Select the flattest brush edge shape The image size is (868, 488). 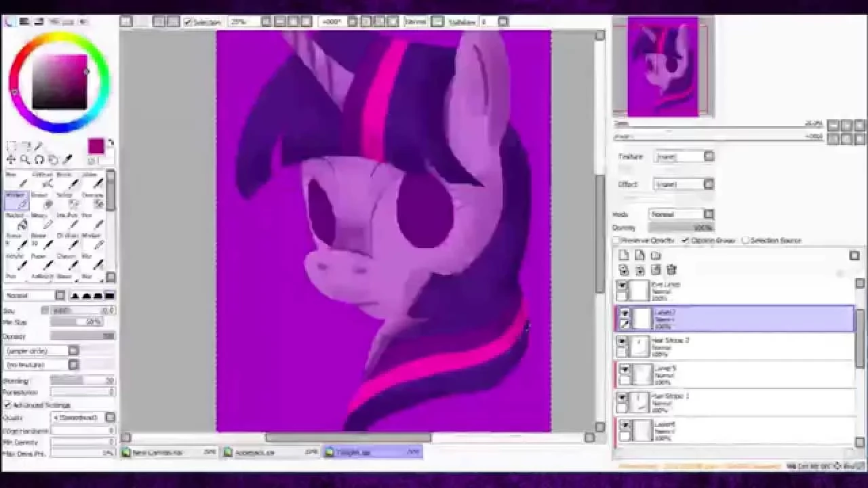pyautogui.click(x=110, y=296)
